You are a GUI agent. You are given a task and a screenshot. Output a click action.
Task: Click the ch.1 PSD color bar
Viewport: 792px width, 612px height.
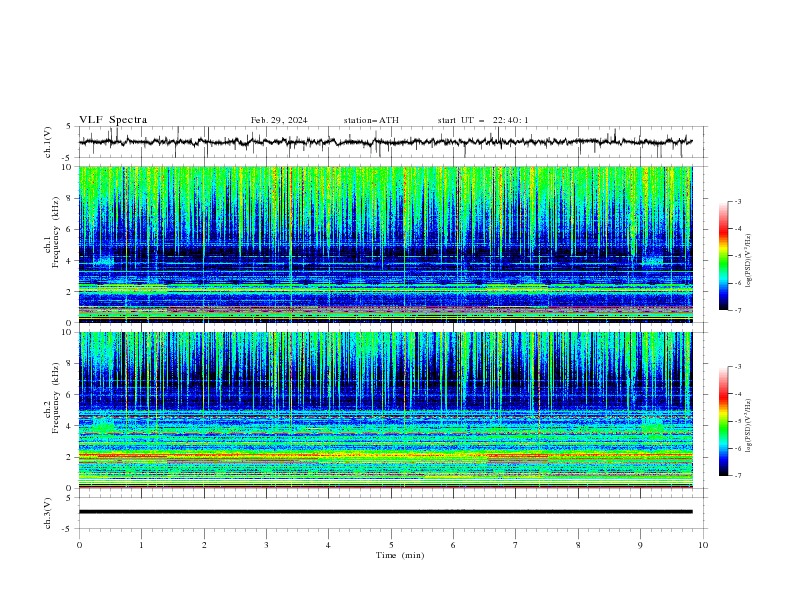(724, 256)
